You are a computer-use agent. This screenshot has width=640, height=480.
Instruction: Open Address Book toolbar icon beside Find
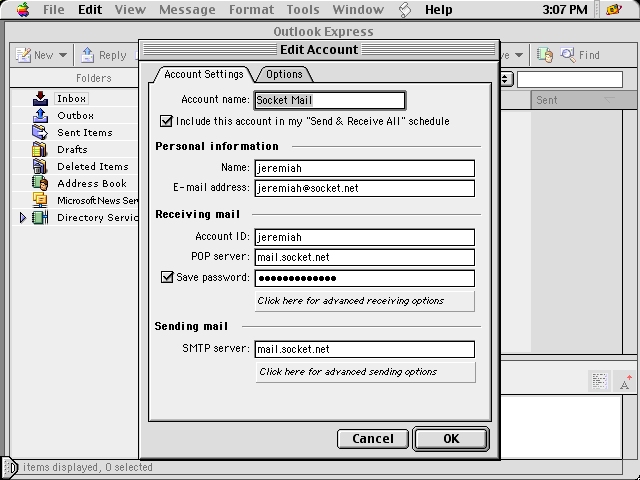pos(544,55)
